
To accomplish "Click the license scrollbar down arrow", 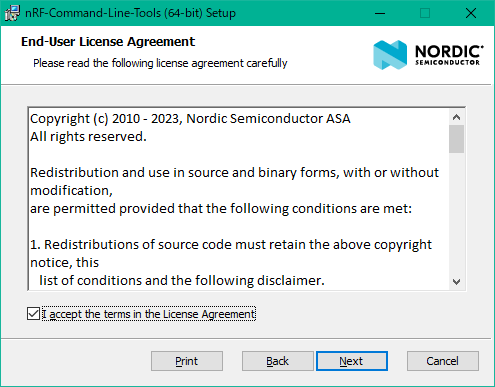I will pos(456,282).
